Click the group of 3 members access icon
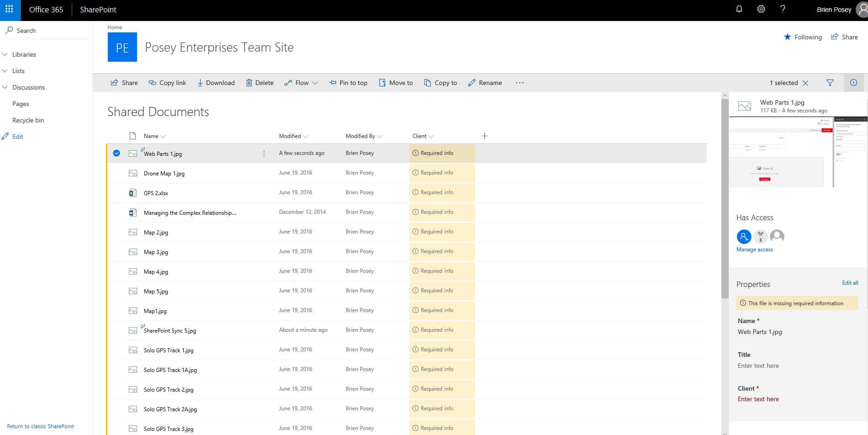This screenshot has height=435, width=868. pos(761,236)
